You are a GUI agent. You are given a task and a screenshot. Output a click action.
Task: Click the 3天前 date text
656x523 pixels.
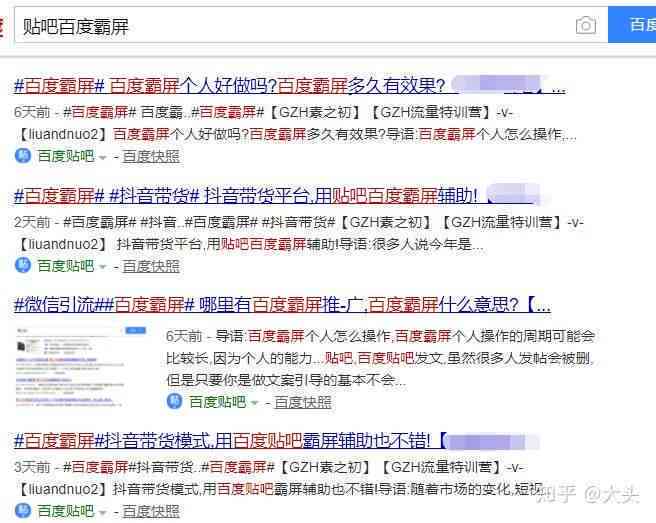tap(32, 467)
